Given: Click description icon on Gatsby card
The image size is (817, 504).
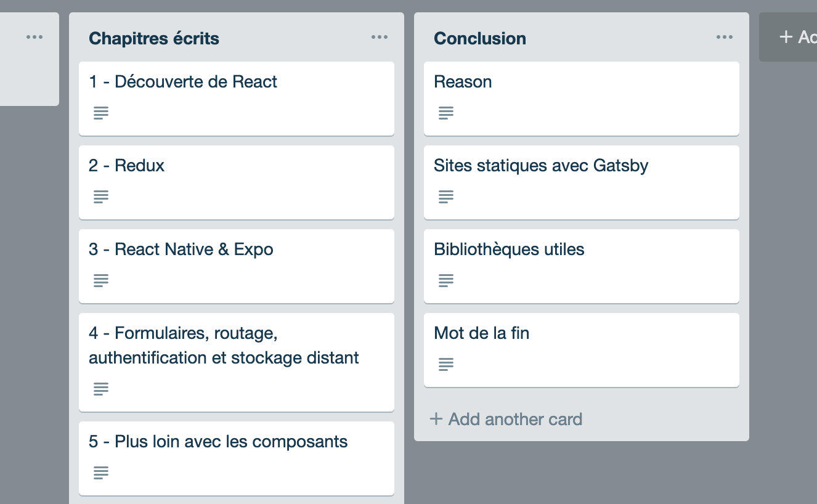Looking at the screenshot, I should (446, 197).
